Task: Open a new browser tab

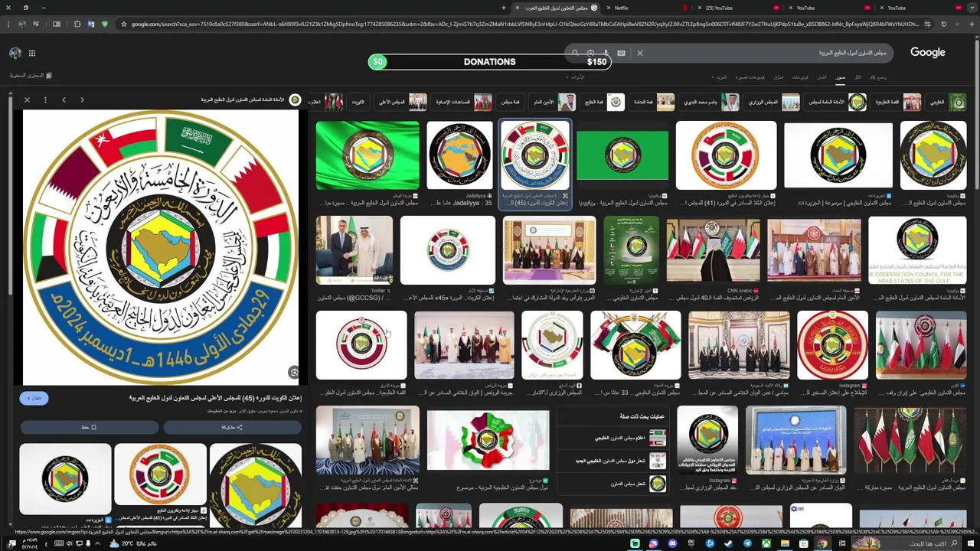Action: click(504, 8)
